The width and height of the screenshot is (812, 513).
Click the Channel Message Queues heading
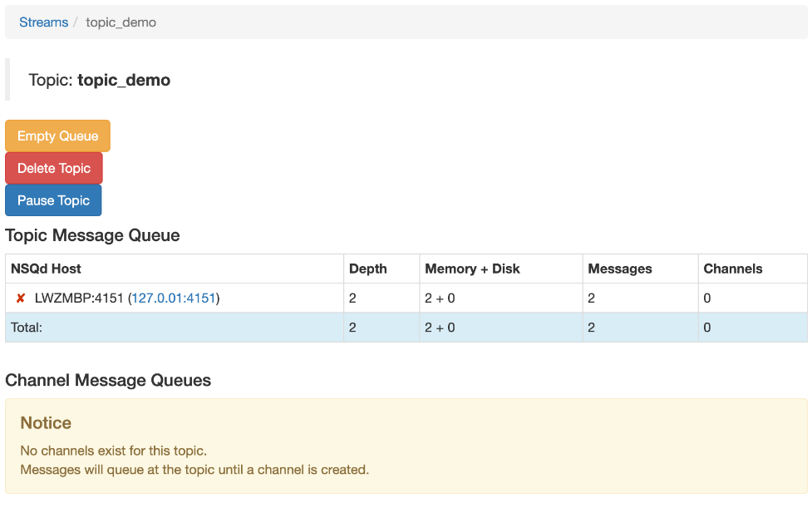pyautogui.click(x=108, y=381)
